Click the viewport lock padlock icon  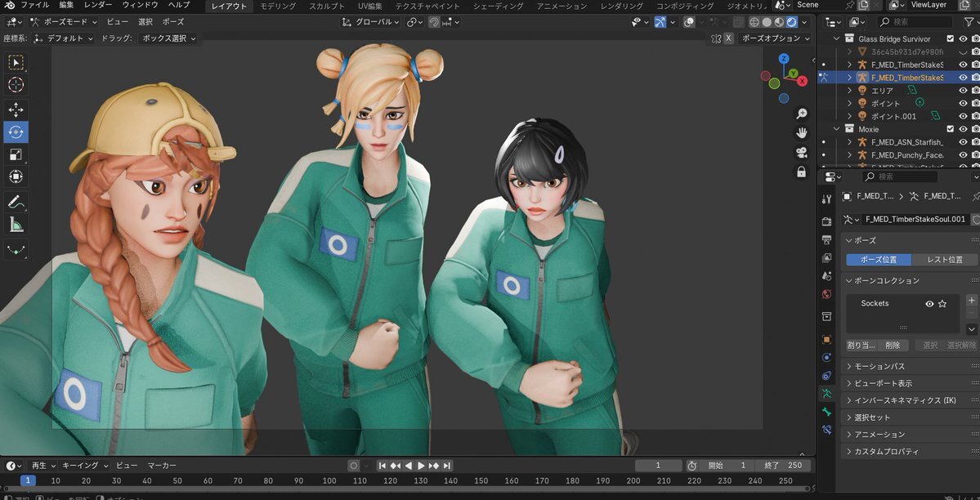[801, 172]
